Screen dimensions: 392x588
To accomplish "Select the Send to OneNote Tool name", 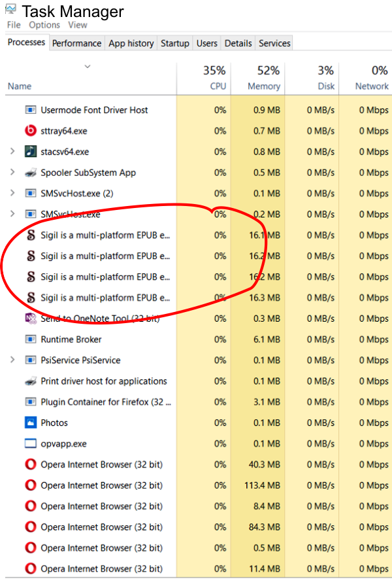I will pyautogui.click(x=100, y=319).
